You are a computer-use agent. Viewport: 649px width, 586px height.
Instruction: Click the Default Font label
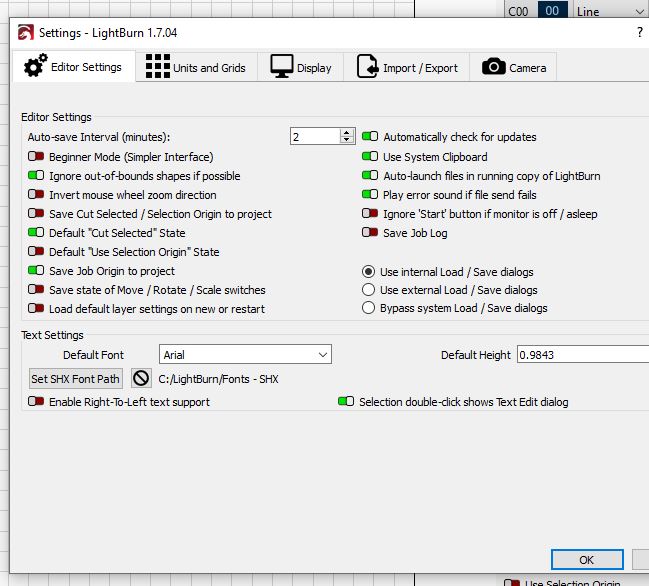(x=94, y=355)
